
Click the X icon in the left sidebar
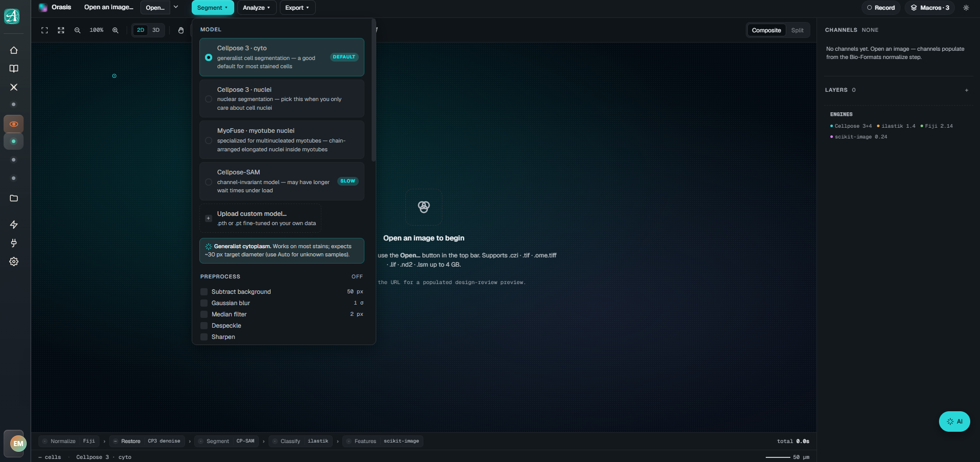tap(14, 87)
